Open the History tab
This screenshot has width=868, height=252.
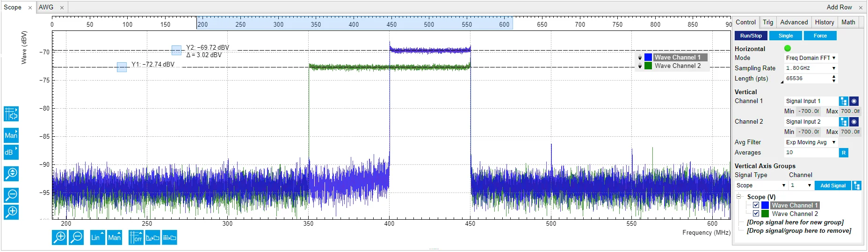click(824, 22)
